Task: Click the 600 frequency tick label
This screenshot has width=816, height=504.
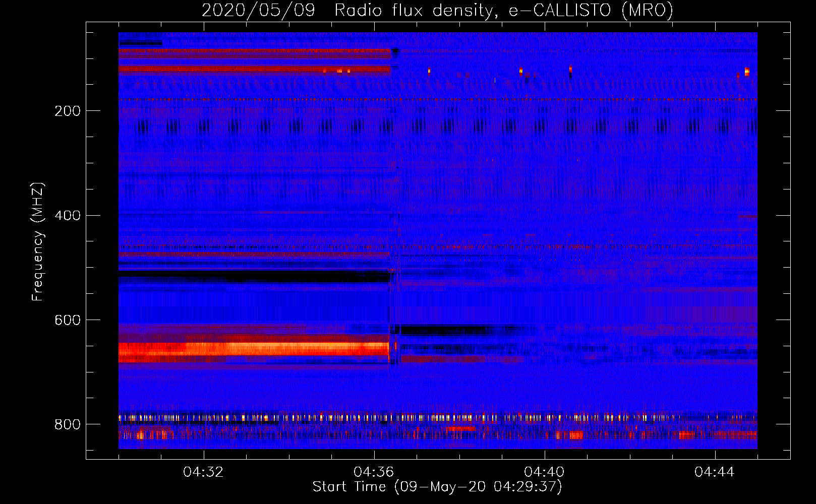Action: pos(68,321)
